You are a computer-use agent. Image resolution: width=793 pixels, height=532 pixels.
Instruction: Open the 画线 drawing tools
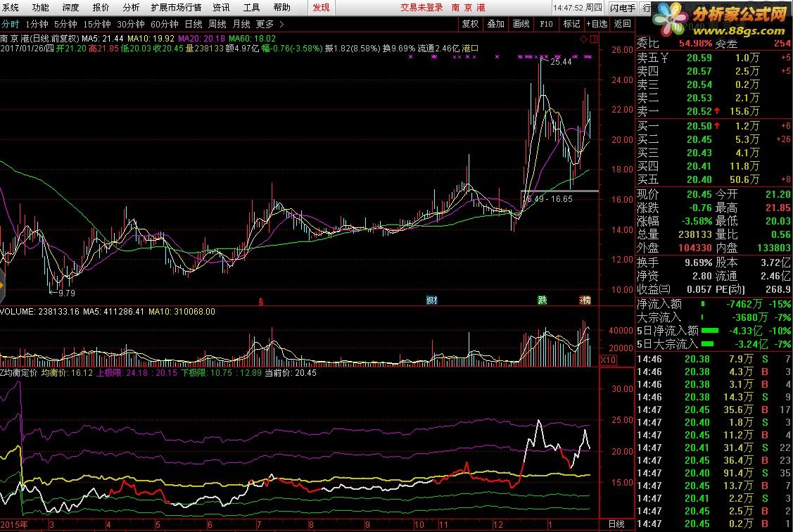click(x=521, y=24)
